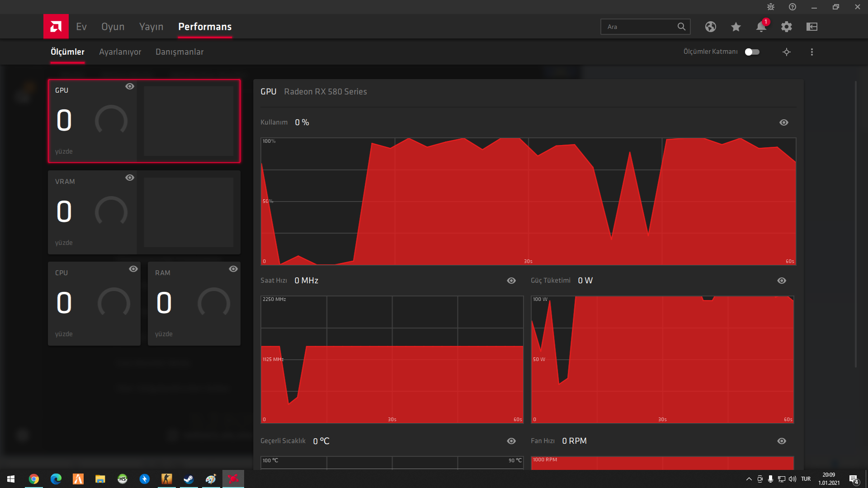Open Steam from the taskbar
The width and height of the screenshot is (868, 488).
point(189,479)
